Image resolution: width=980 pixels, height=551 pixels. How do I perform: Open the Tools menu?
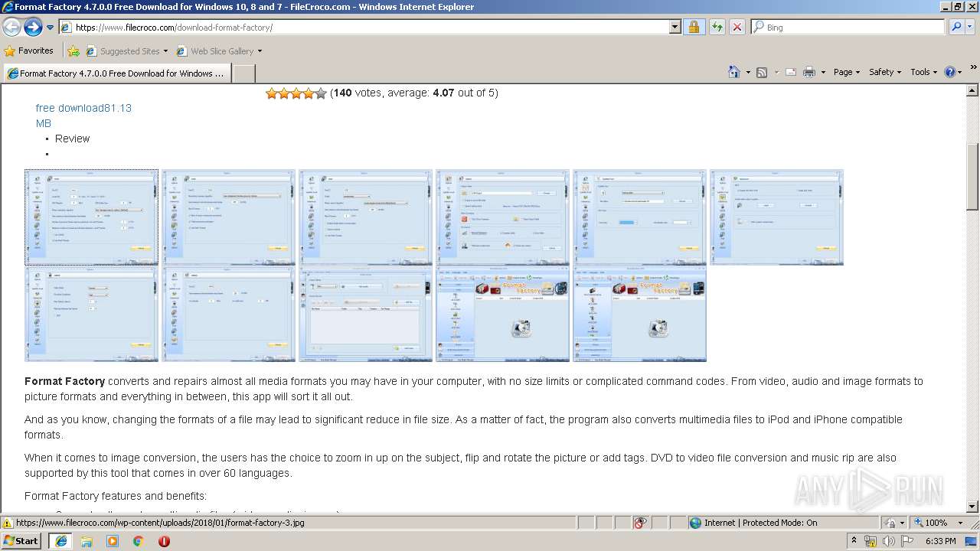pyautogui.click(x=923, y=72)
